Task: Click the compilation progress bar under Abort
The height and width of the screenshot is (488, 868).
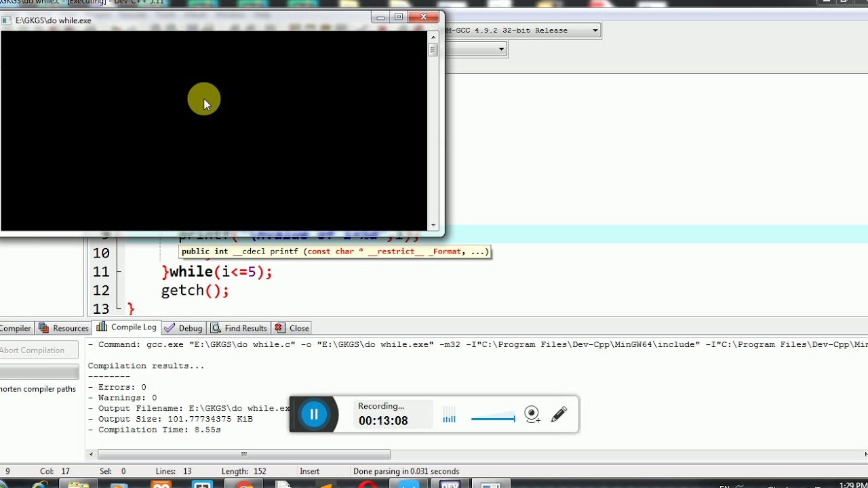Action: tap(39, 371)
